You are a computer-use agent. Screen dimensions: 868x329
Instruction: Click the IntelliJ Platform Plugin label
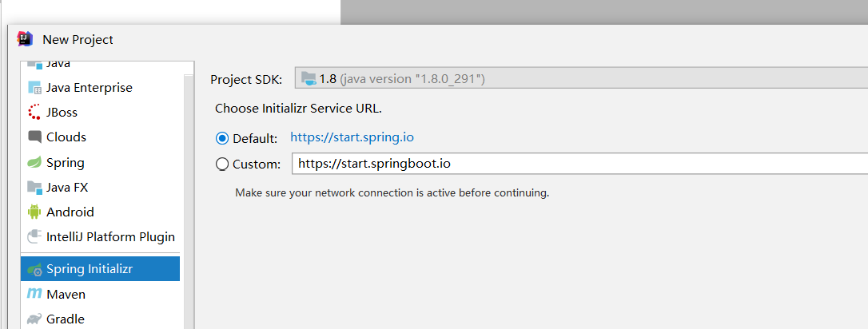111,236
